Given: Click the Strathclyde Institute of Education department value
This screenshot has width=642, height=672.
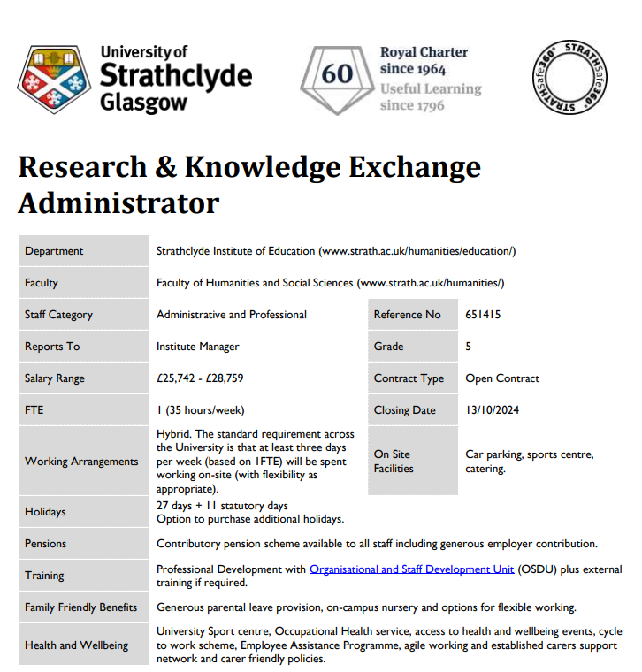Looking at the screenshot, I should [x=336, y=251].
